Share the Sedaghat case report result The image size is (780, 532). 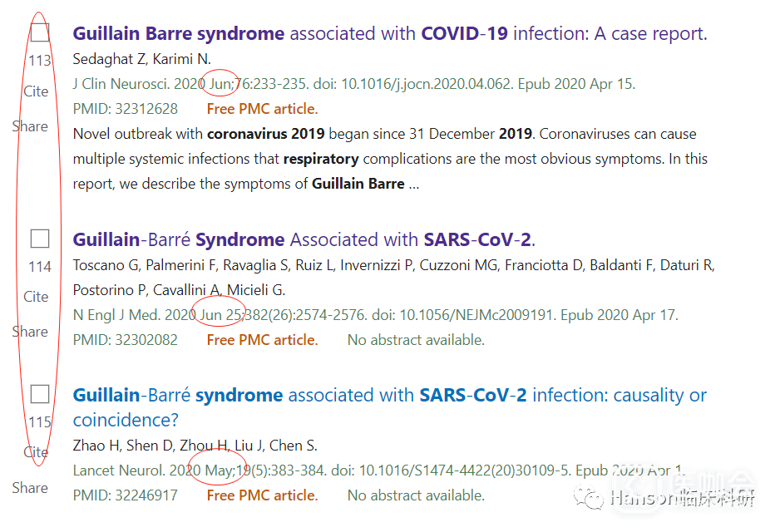pos(30,126)
